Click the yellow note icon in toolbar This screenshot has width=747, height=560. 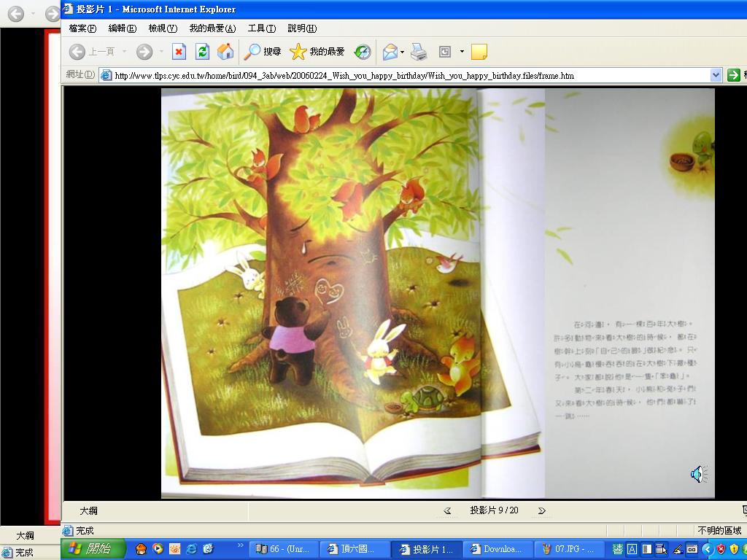point(479,52)
